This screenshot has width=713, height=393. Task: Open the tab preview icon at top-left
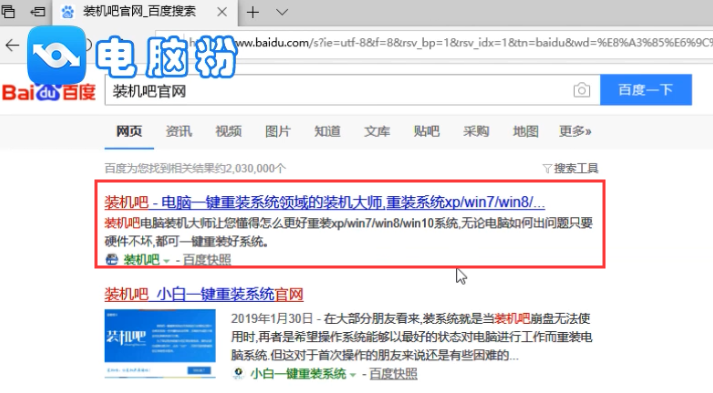[x=8, y=11]
